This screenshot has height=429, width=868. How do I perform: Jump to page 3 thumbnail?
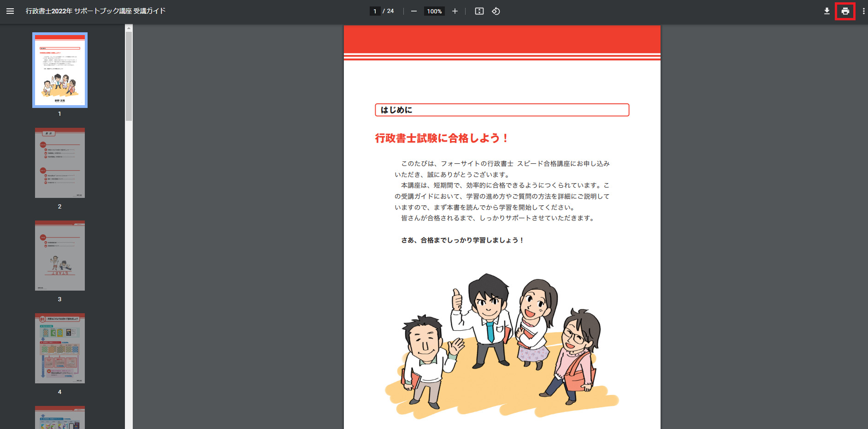(x=60, y=256)
